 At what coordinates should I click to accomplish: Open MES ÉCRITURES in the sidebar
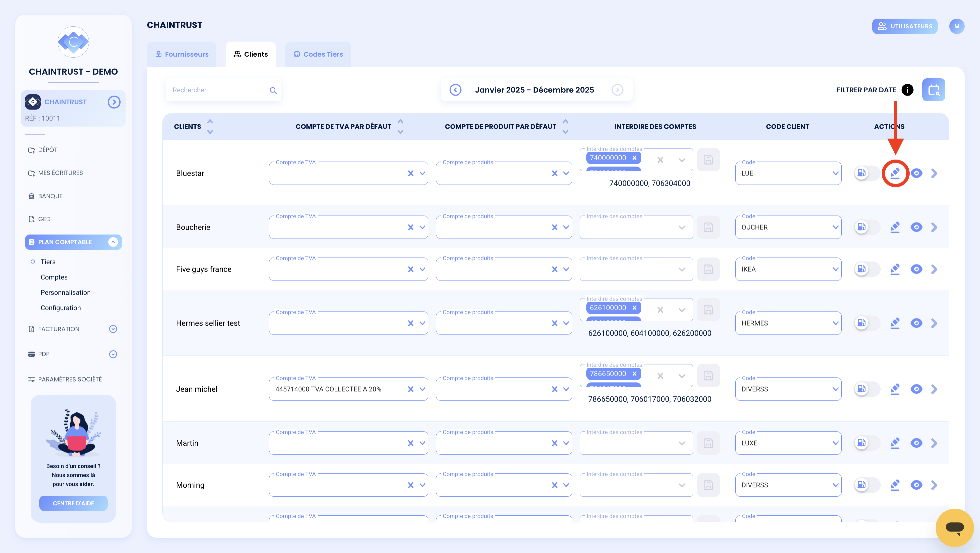[56, 173]
